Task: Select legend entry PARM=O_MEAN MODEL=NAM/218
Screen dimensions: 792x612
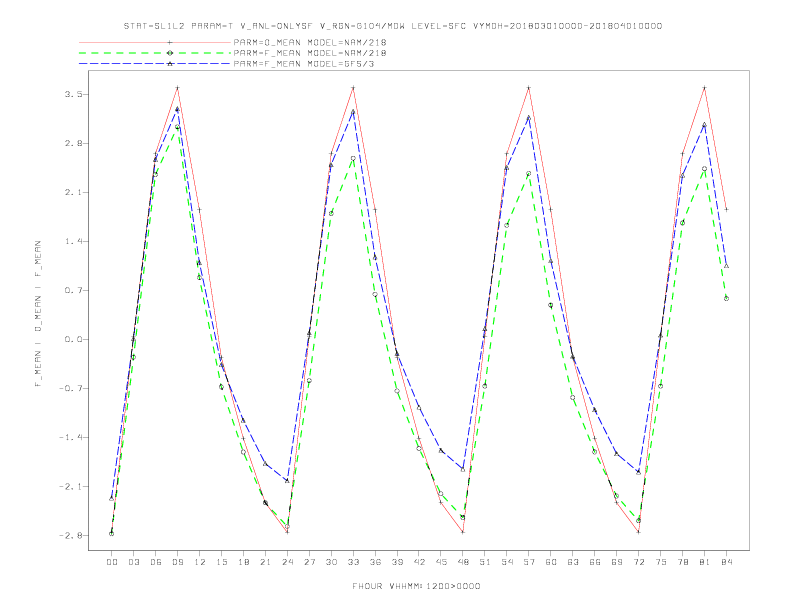Action: [310, 42]
